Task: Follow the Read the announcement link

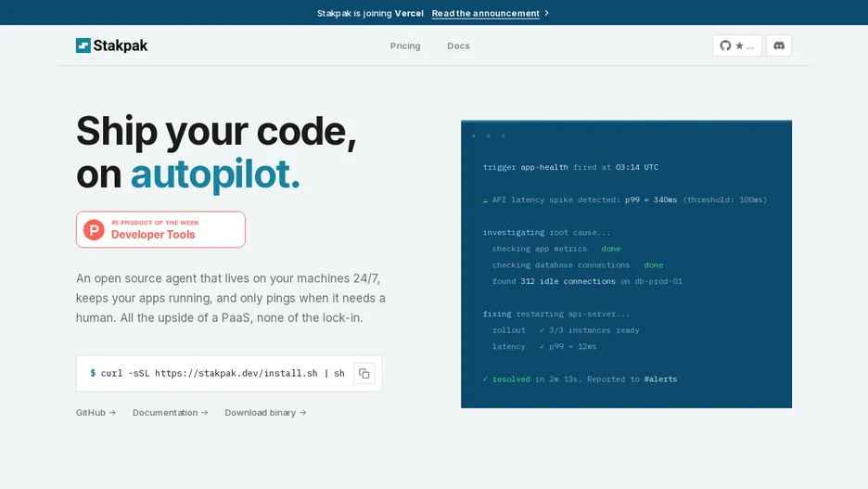Action: point(486,13)
